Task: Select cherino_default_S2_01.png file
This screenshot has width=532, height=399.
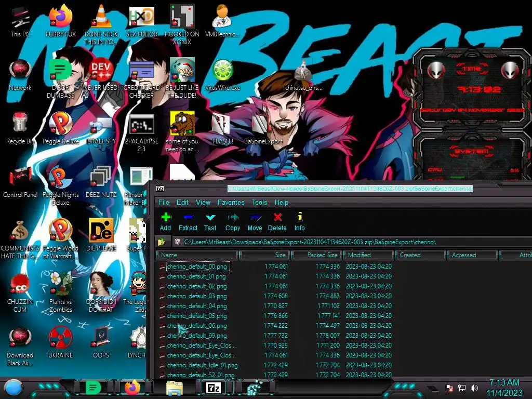Action: [x=201, y=375]
